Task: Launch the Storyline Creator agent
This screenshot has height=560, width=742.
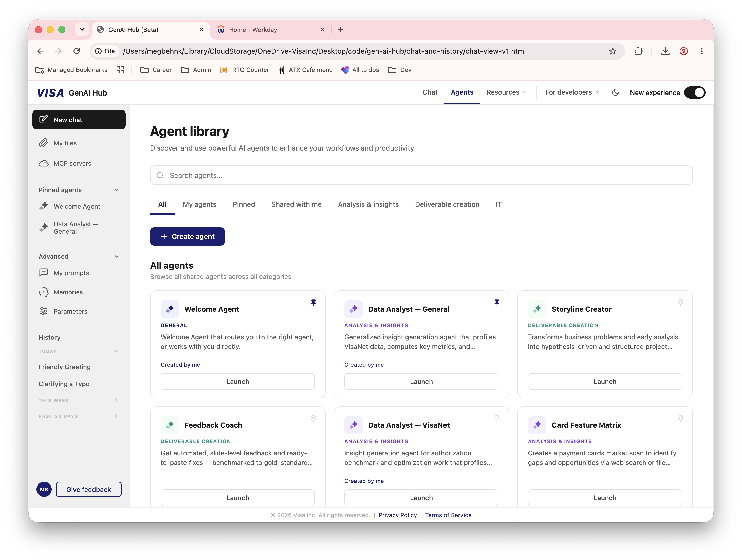Action: point(604,381)
